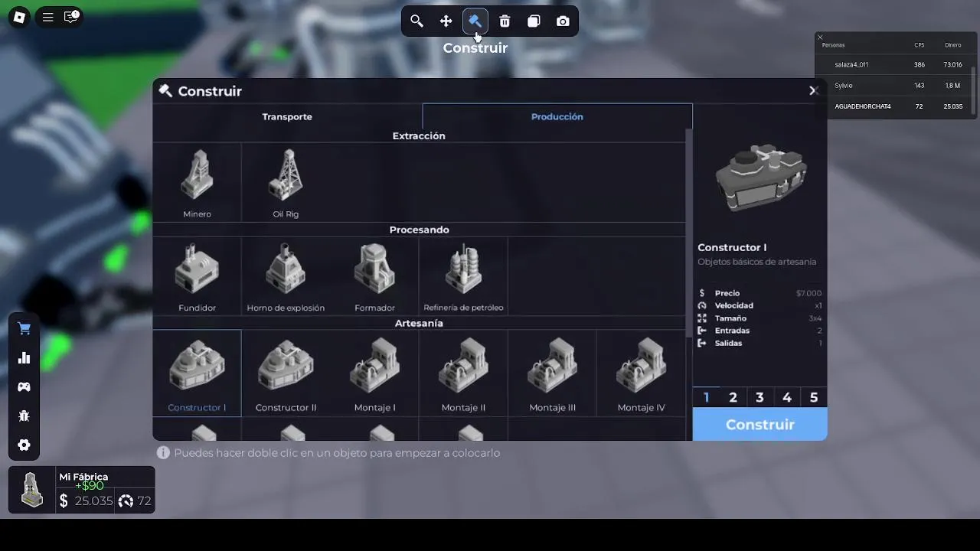Select the move arrows tool
This screenshot has height=551, width=980.
[x=446, y=21]
